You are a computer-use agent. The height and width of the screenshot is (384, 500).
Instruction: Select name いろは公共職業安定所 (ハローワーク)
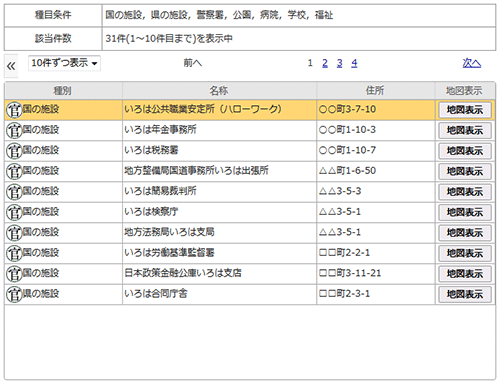pyautogui.click(x=203, y=109)
